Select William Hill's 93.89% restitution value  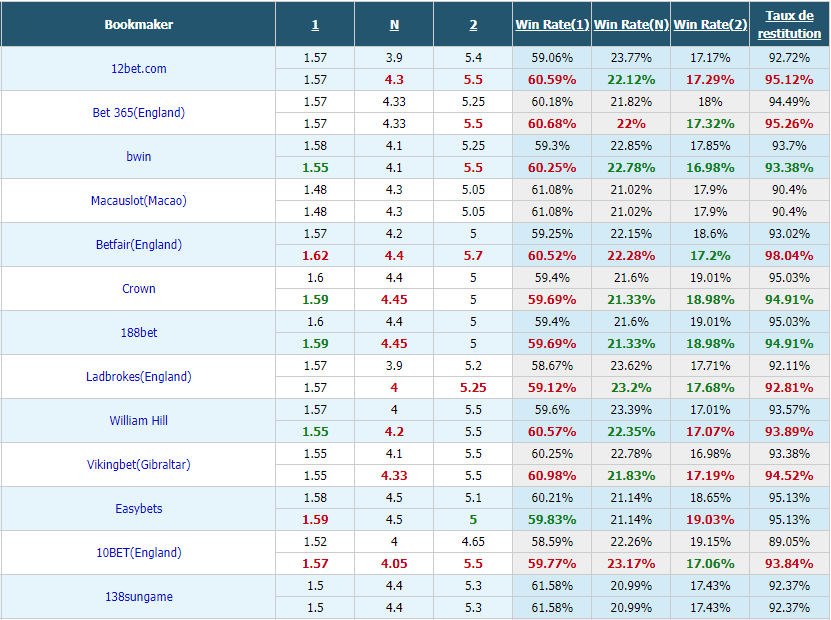789,431
